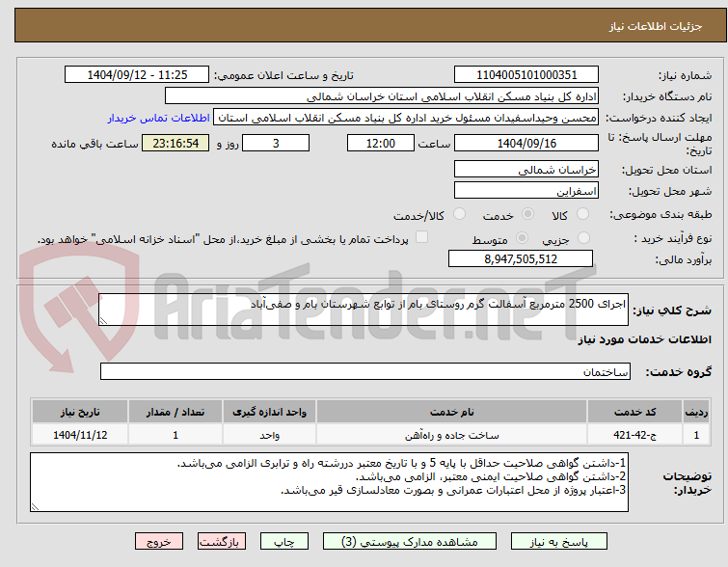Click the بازگشت back button
Image resolution: width=728 pixels, height=567 pixels.
222,542
